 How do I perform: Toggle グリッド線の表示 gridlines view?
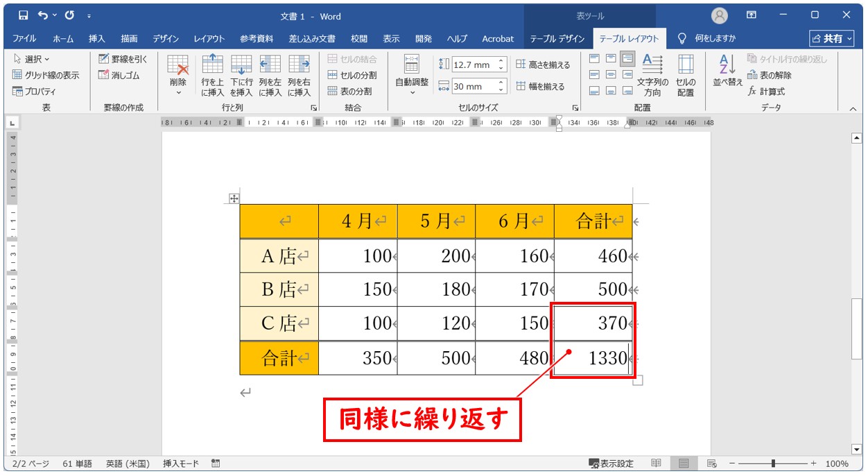tap(18, 75)
